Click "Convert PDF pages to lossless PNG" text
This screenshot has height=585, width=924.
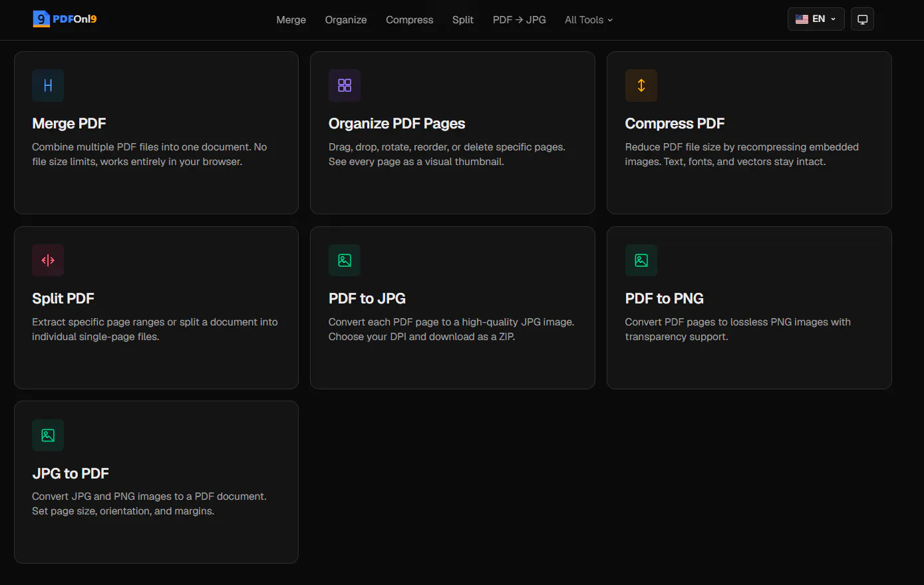click(x=738, y=329)
